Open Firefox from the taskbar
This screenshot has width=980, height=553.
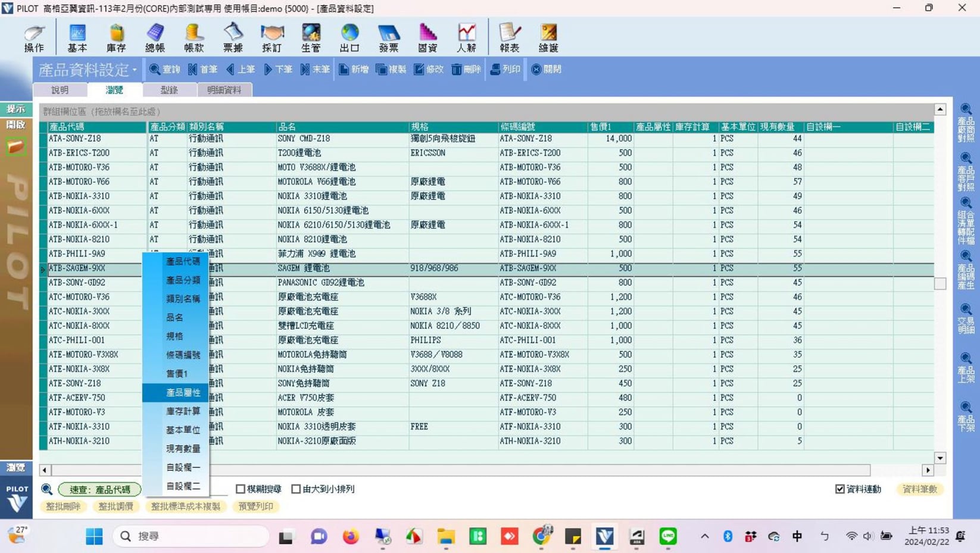click(351, 536)
